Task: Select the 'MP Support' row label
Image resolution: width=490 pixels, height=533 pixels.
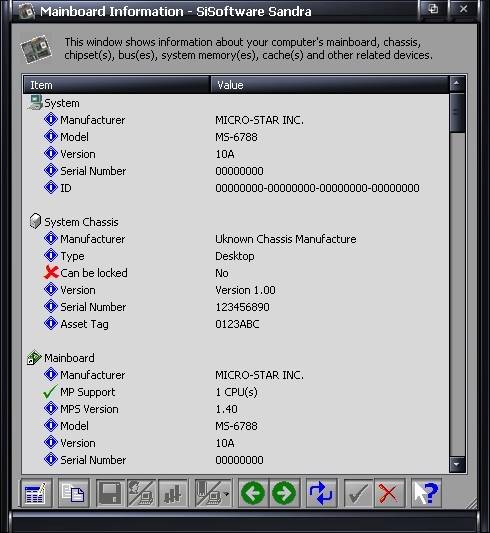Action: click(x=88, y=392)
